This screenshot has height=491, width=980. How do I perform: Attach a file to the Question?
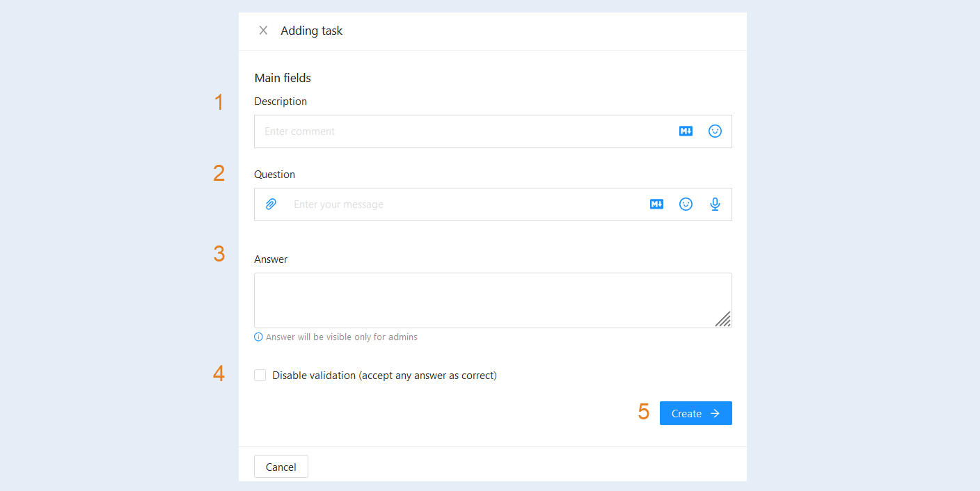coord(271,204)
